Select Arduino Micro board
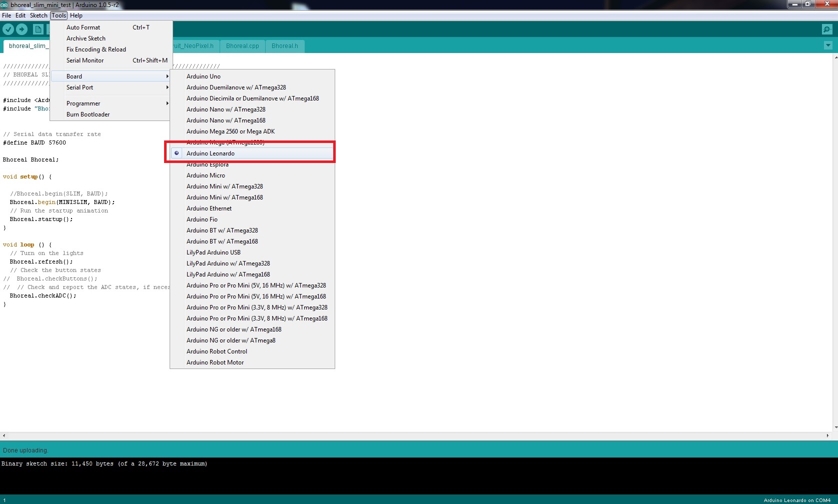The width and height of the screenshot is (838, 504). point(253,175)
